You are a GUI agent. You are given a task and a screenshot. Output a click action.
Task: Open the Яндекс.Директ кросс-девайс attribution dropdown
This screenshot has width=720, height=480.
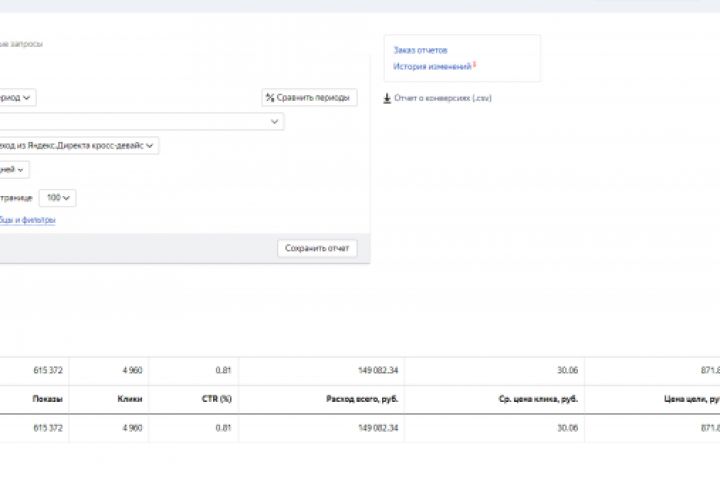tap(78, 146)
